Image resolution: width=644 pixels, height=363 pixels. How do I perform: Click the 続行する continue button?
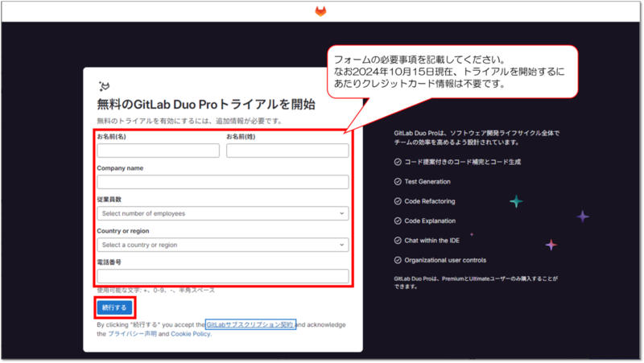click(x=114, y=307)
